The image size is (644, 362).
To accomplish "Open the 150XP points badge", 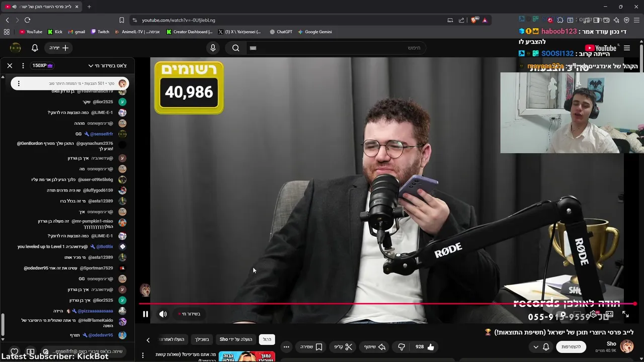I will pyautogui.click(x=42, y=65).
